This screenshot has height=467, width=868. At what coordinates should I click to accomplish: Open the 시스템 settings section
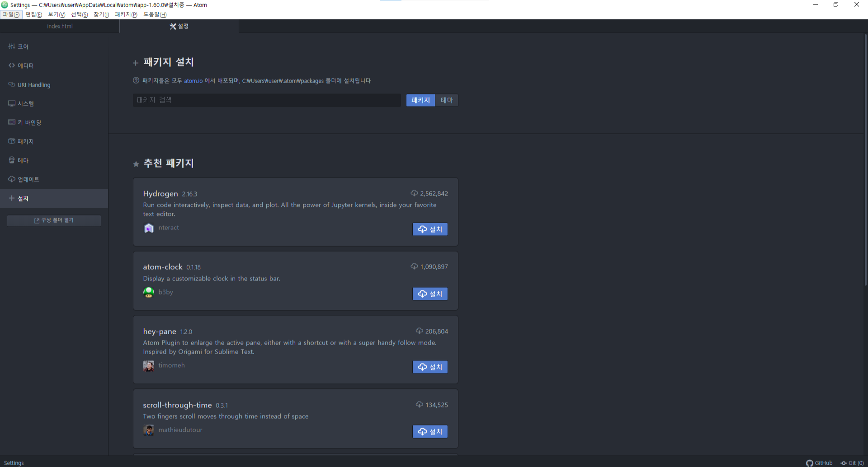(54, 103)
